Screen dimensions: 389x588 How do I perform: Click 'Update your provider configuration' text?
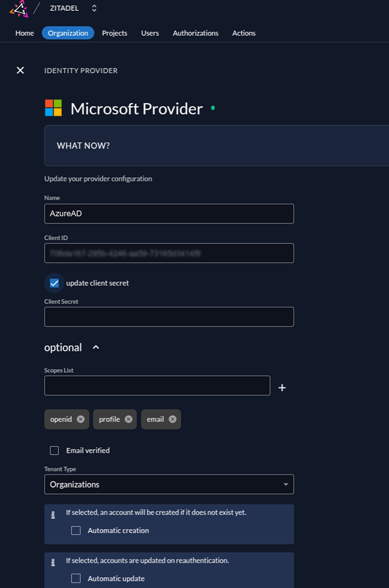tap(98, 179)
